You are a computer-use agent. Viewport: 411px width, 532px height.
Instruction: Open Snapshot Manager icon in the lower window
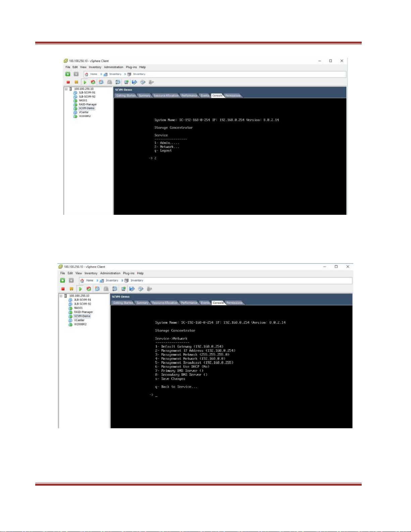[115, 289]
